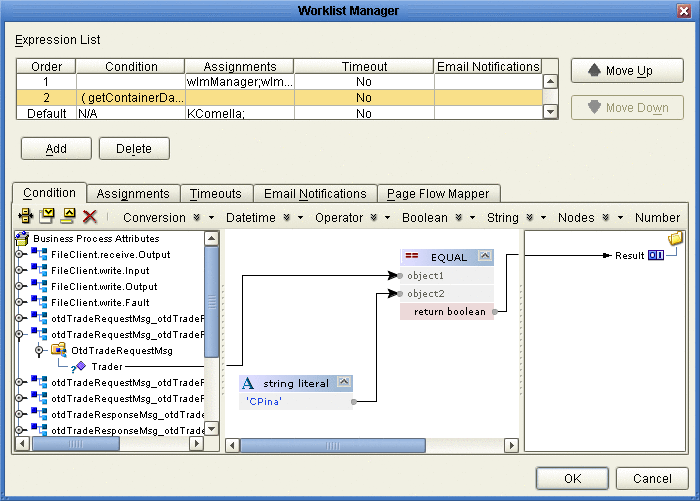Open the Conversion dropdown arrow

pos(212,218)
